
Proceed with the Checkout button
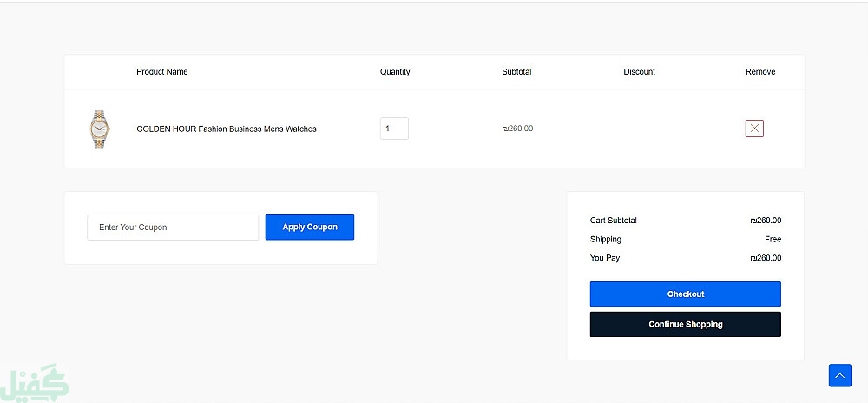tap(685, 294)
